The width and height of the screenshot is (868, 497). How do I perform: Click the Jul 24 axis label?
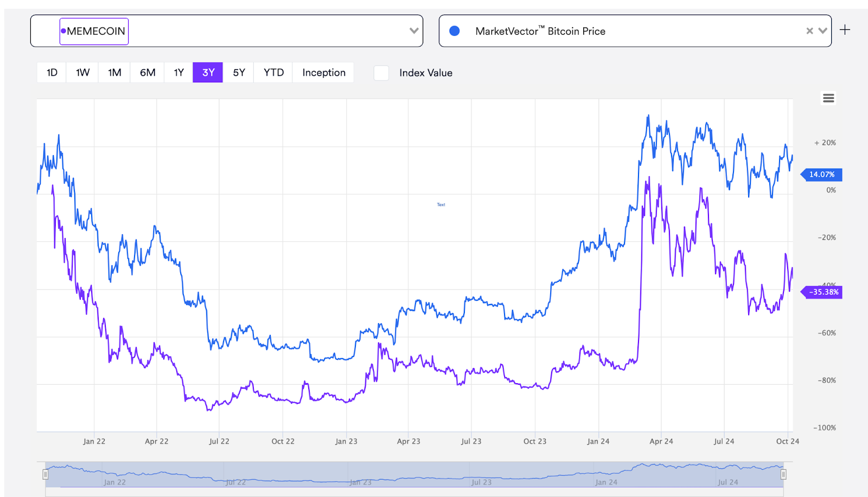(724, 441)
